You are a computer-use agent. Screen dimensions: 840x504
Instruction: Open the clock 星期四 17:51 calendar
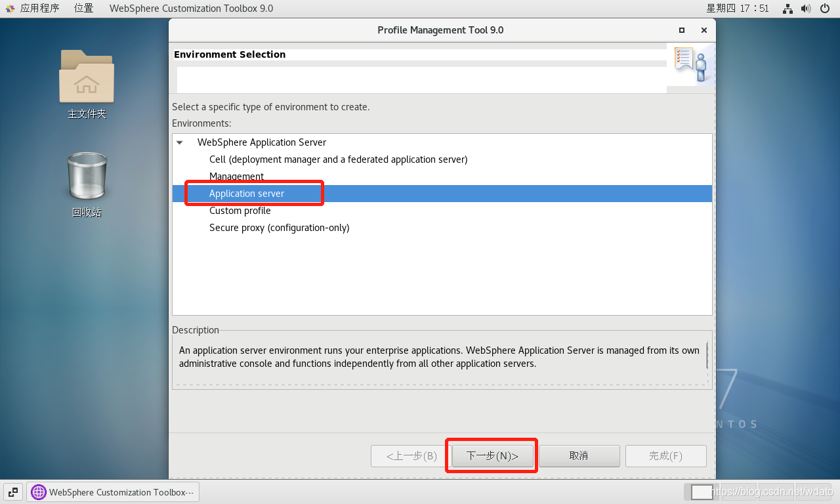tap(737, 9)
